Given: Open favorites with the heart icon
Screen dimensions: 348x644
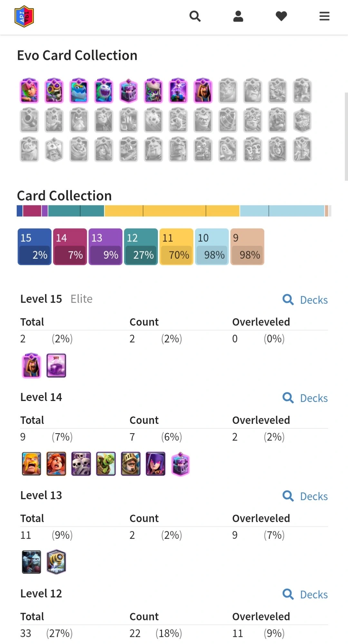Looking at the screenshot, I should [281, 16].
